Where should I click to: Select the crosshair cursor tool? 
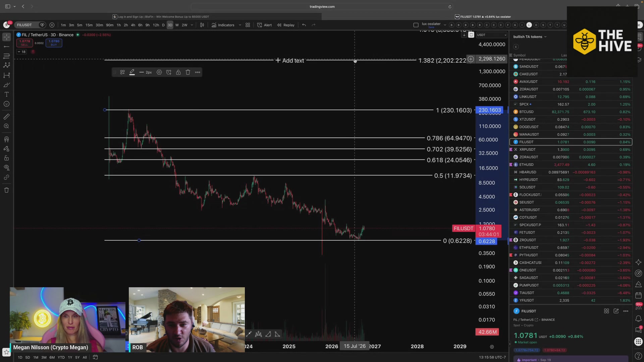pyautogui.click(x=6, y=37)
